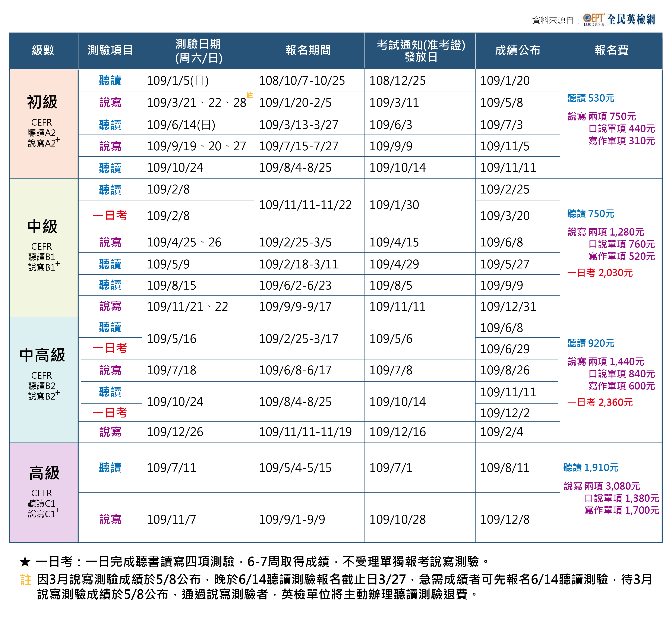Click the 級數 column header
Image resolution: width=672 pixels, height=624 pixels.
(43, 50)
